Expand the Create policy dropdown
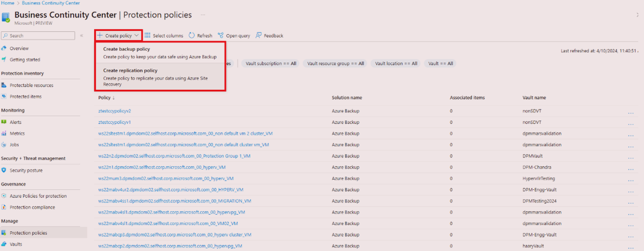644x251 pixels. (x=119, y=36)
